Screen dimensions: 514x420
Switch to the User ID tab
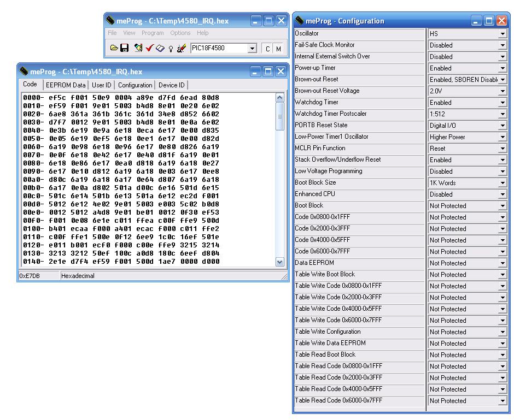click(101, 85)
